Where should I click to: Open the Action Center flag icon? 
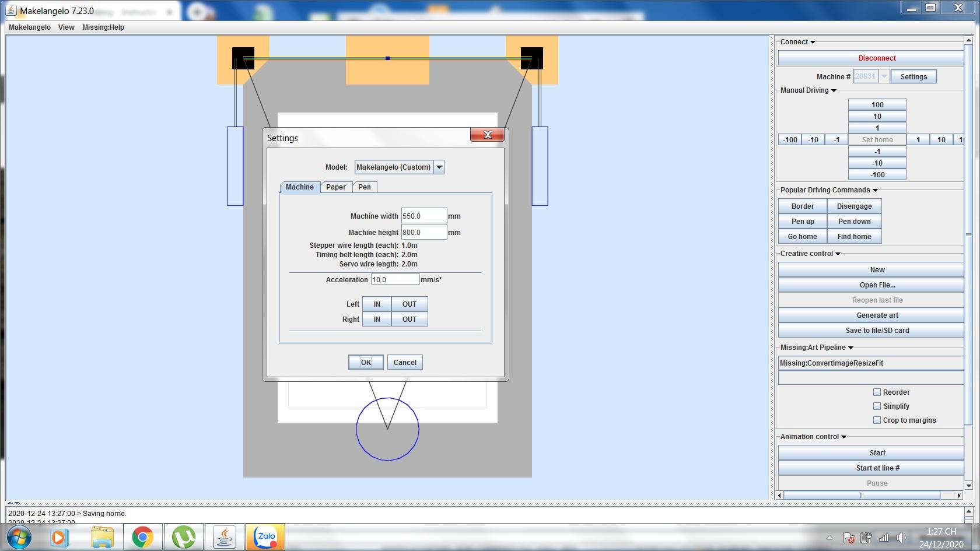click(849, 537)
